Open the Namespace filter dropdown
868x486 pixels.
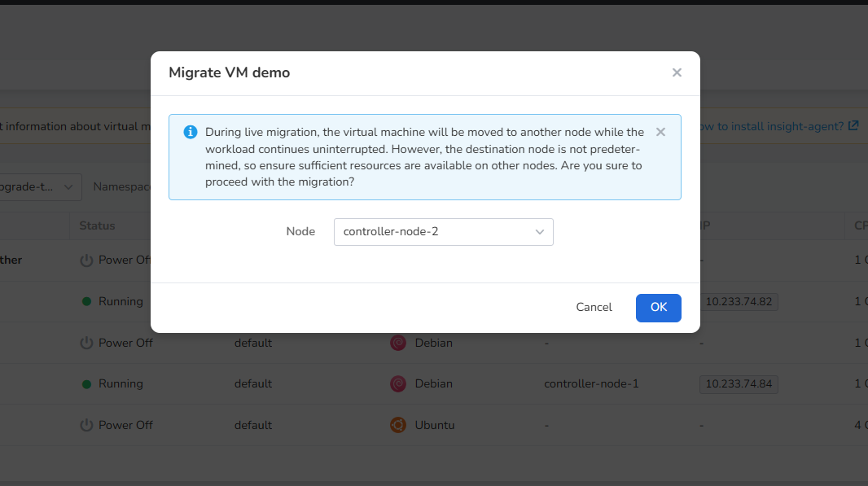click(122, 186)
